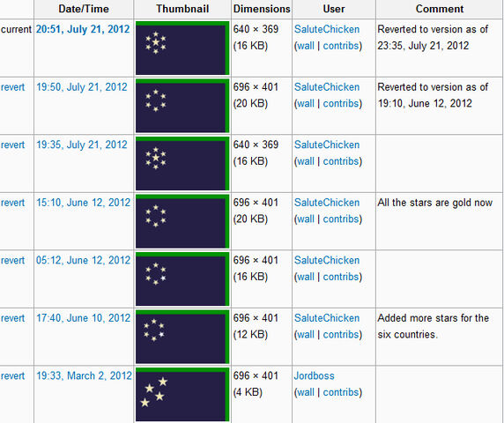
Task: Click current version flag thumbnail
Action: [182, 48]
